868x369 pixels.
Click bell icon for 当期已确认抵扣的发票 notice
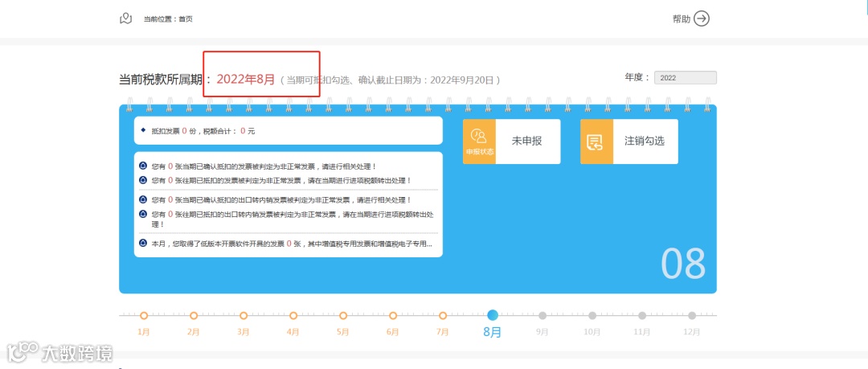click(143, 166)
